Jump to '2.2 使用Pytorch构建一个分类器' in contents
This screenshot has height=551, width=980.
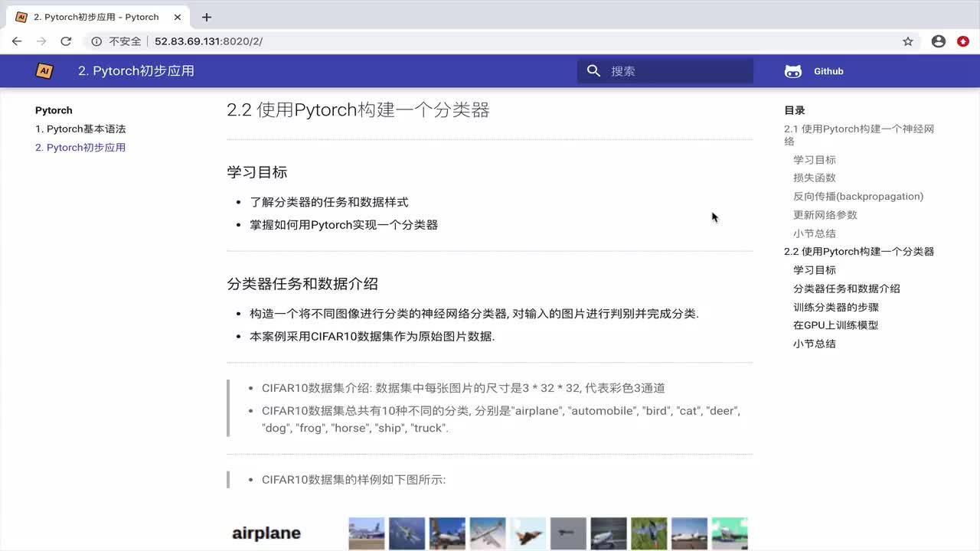859,251
